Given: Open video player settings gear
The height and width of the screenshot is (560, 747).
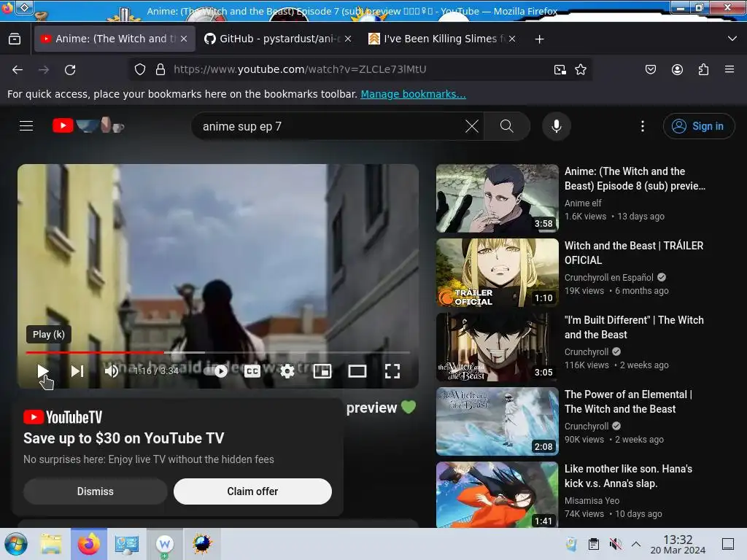Looking at the screenshot, I should [x=287, y=371].
